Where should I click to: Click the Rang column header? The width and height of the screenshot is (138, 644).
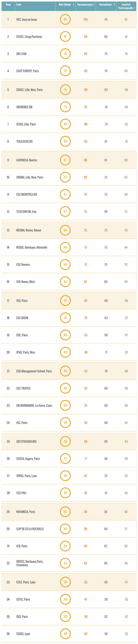[x=8, y=4]
